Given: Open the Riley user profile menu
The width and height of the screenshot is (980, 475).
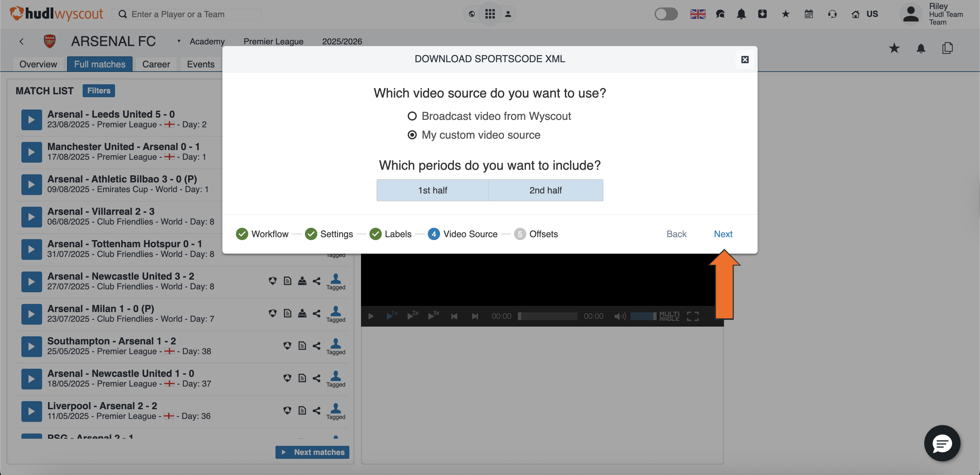Looking at the screenshot, I should coord(932,14).
